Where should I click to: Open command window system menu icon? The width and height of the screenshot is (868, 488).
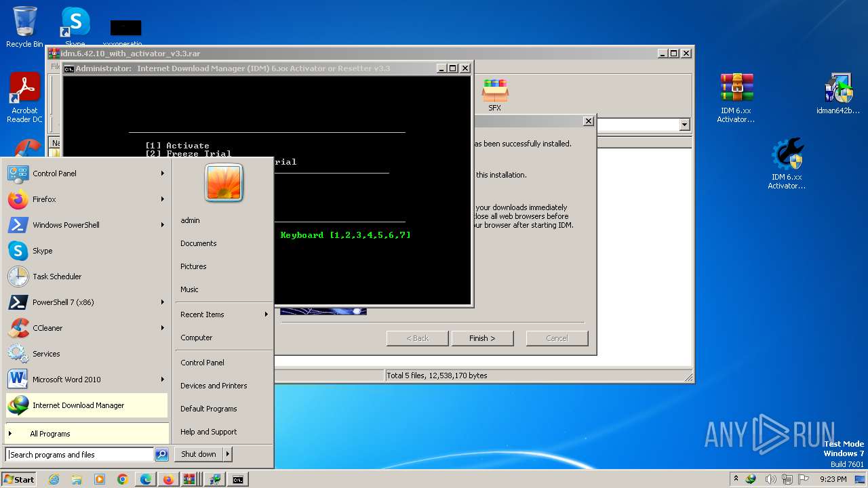(x=68, y=68)
